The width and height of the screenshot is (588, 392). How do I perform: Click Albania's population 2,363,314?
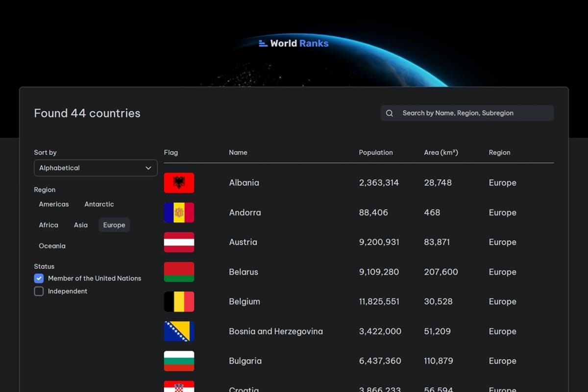click(379, 183)
